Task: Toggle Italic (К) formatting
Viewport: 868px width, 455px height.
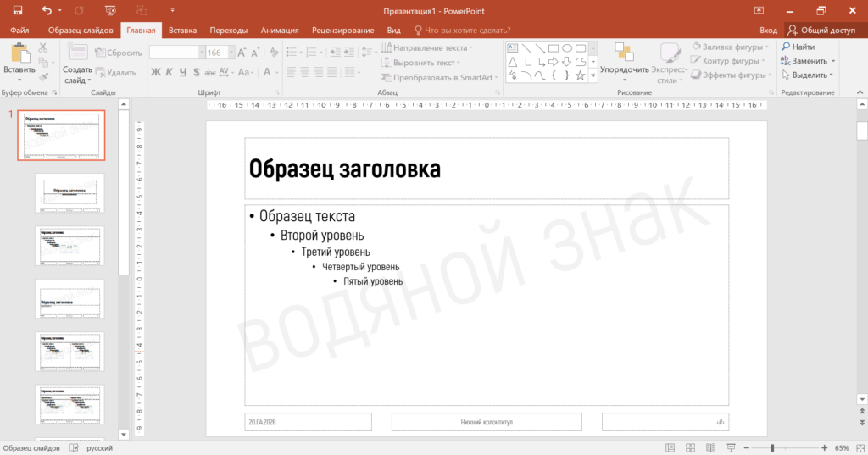Action: pyautogui.click(x=170, y=72)
